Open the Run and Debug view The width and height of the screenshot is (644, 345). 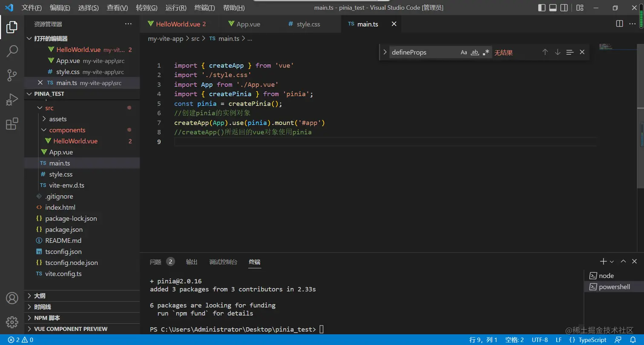point(12,100)
